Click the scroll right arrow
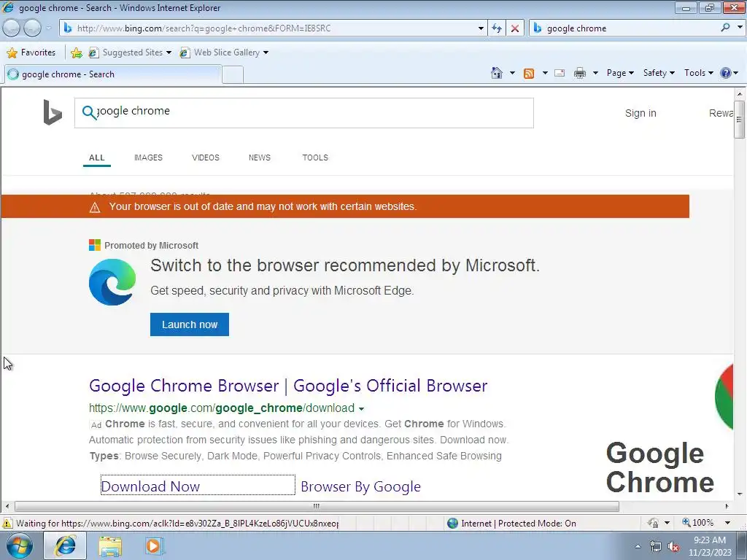Viewport: 747px width, 560px height. 727,506
